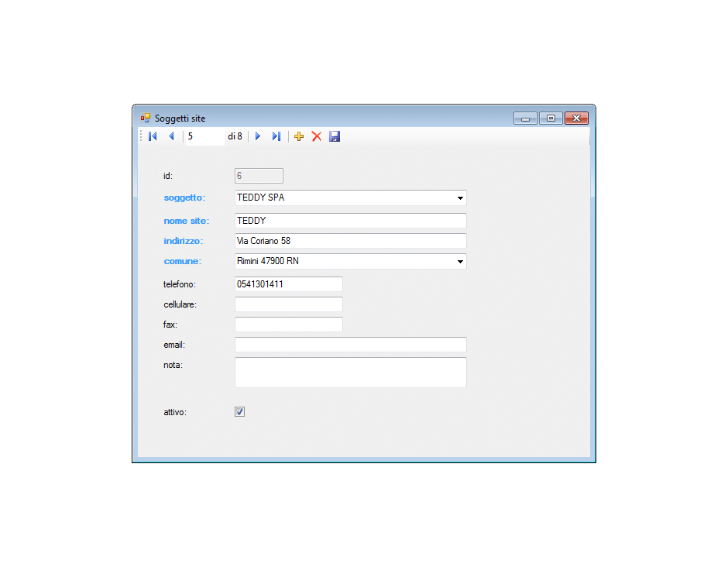Click the read-only id field
Image resolution: width=728 pixels, height=567 pixels.
coord(259,176)
